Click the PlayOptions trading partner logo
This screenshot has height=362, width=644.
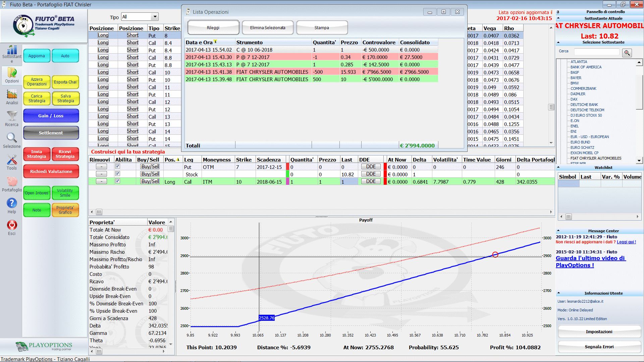point(44,346)
